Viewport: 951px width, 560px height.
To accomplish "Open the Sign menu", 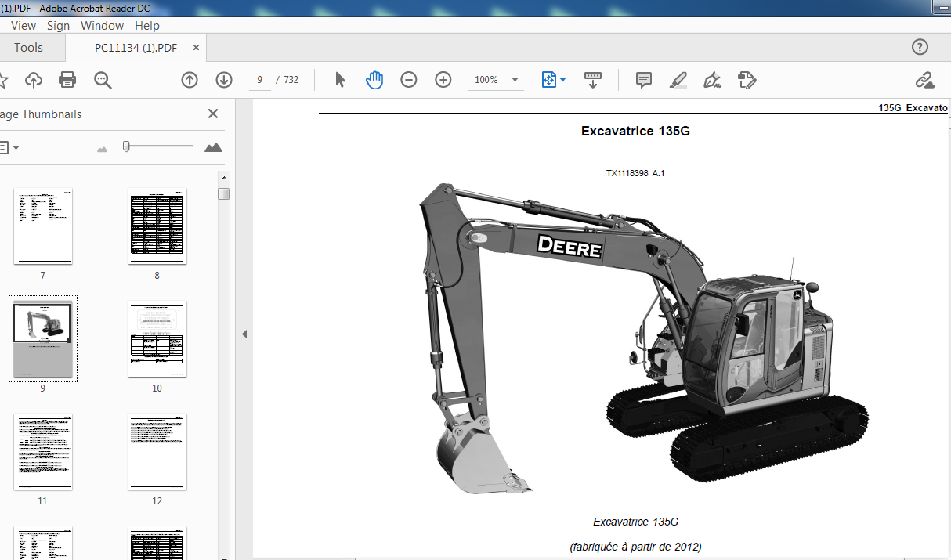I will click(58, 25).
